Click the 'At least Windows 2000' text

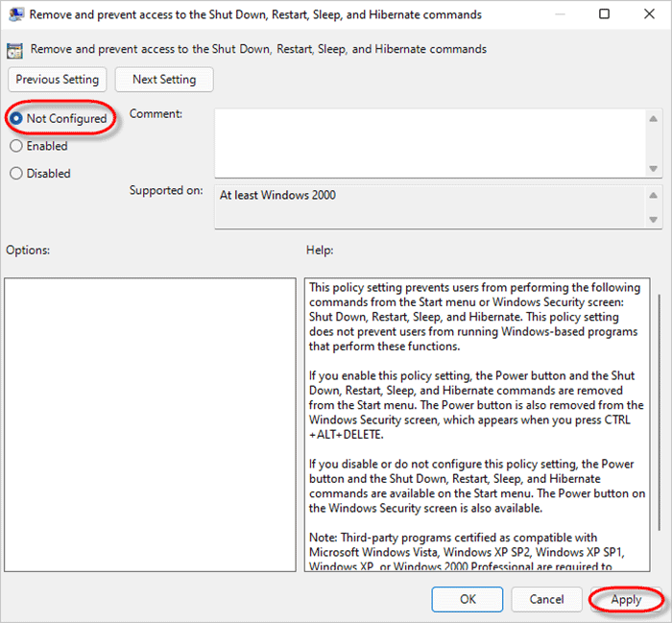pos(277,196)
